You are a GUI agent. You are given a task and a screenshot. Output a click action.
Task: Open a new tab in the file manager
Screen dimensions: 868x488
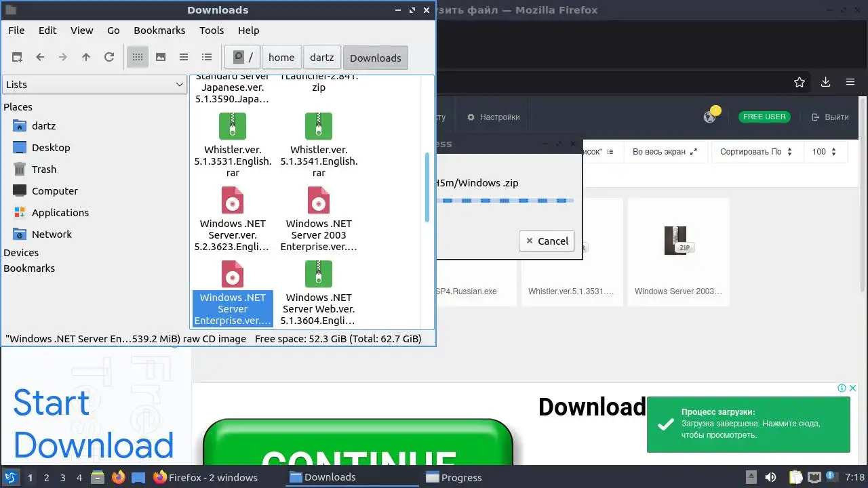(x=17, y=58)
